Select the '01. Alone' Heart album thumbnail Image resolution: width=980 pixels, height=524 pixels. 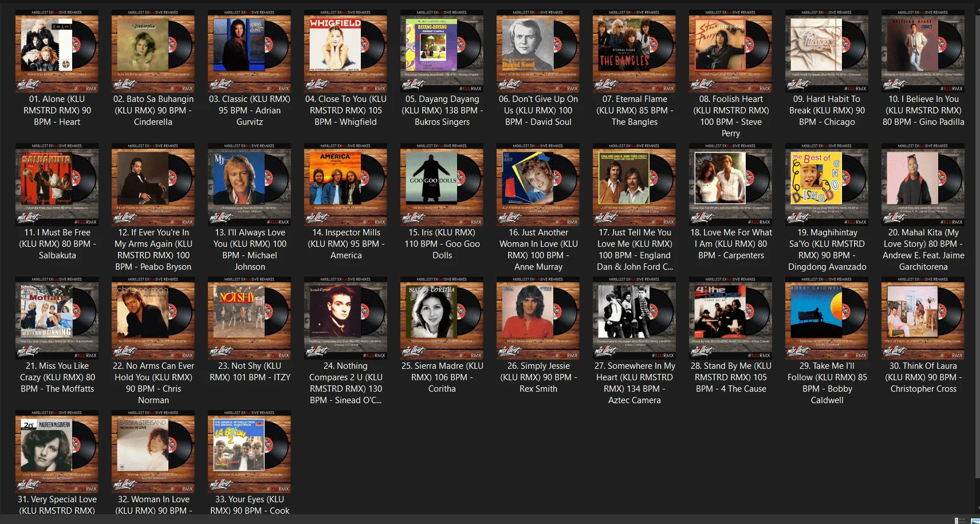(x=57, y=51)
